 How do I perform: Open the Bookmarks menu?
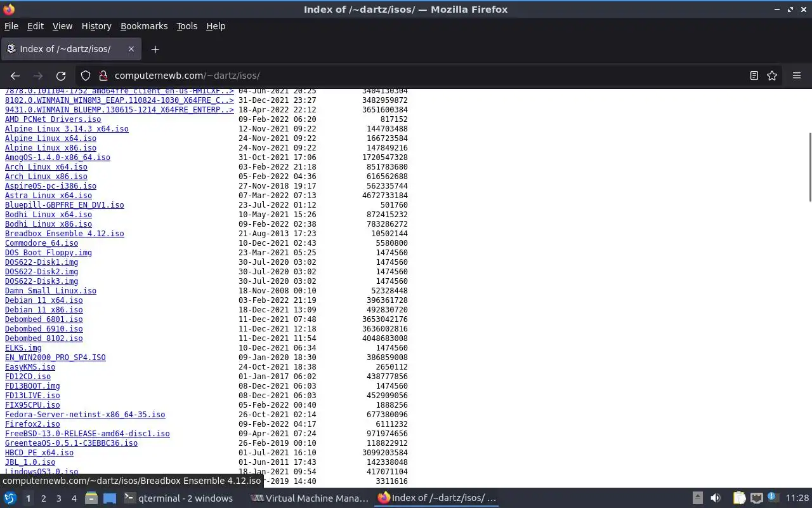(144, 26)
